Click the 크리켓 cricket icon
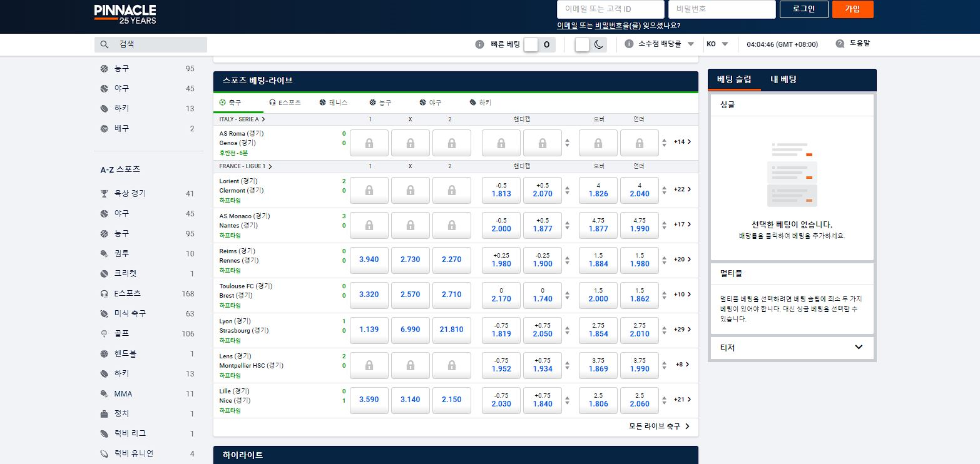This screenshot has width=980, height=464. (x=104, y=274)
